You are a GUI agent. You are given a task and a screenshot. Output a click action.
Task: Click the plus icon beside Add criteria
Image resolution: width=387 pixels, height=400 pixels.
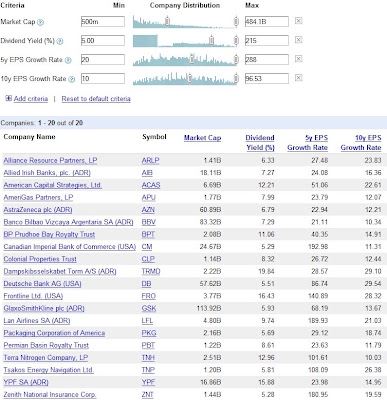tap(9, 98)
